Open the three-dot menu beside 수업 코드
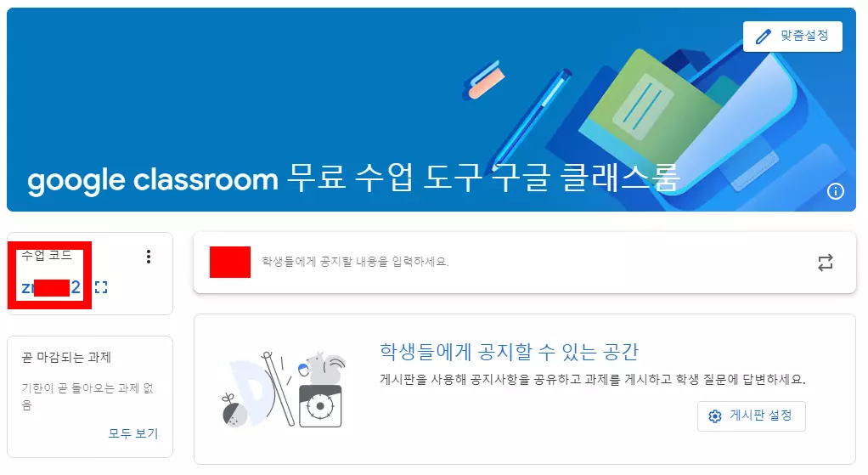This screenshot has width=868, height=475. pyautogui.click(x=149, y=257)
